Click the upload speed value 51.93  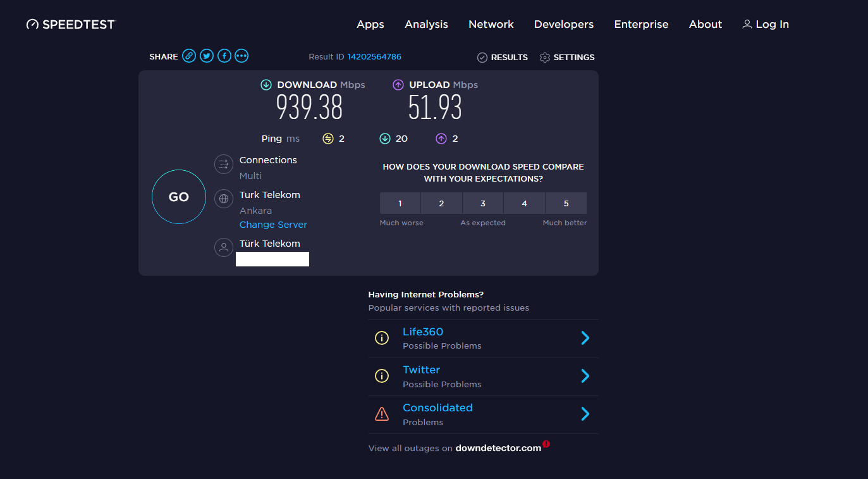pos(435,108)
